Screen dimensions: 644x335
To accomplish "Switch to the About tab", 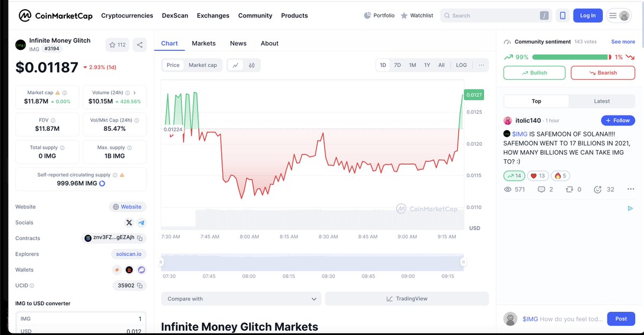I will point(269,43).
